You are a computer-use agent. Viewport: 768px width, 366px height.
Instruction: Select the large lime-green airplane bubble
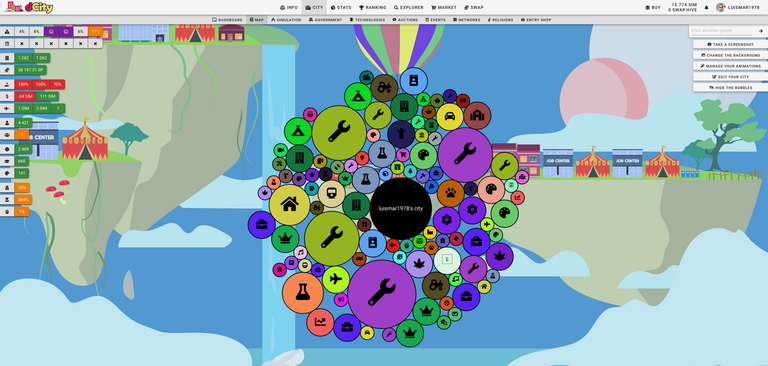[x=336, y=279]
